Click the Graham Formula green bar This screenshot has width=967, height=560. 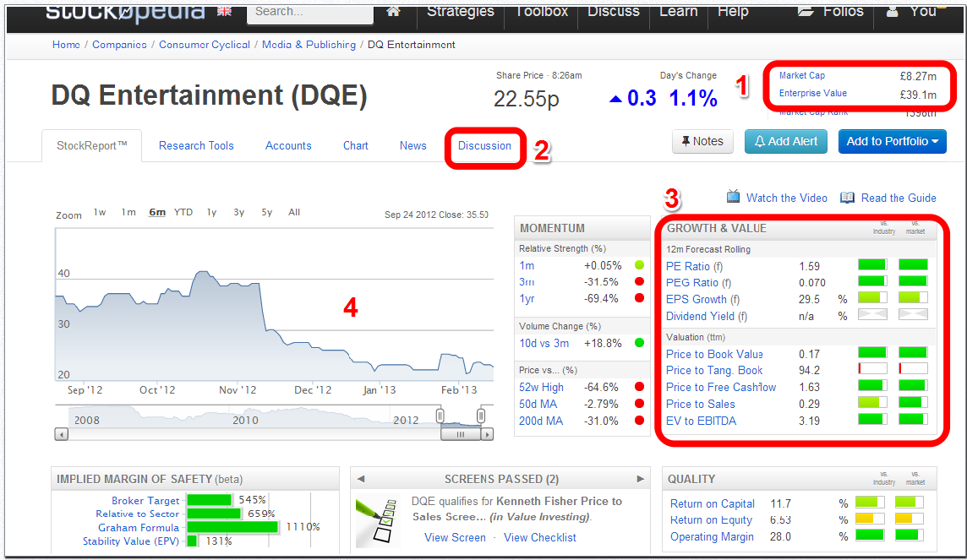tap(232, 527)
